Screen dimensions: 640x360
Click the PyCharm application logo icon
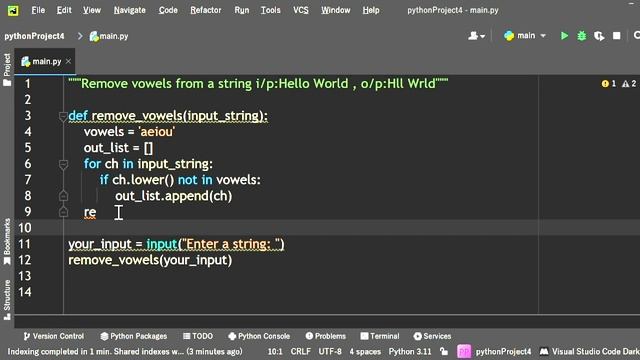(x=13, y=10)
